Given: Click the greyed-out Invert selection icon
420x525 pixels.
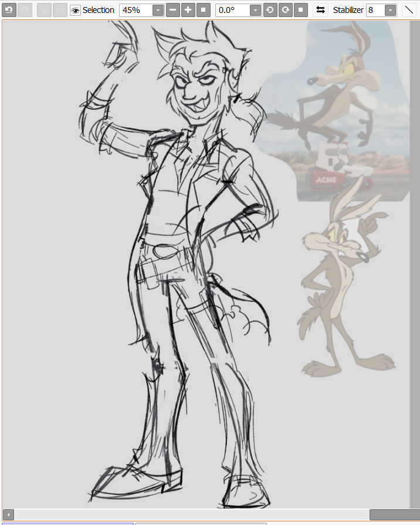Looking at the screenshot, I should [60, 10].
